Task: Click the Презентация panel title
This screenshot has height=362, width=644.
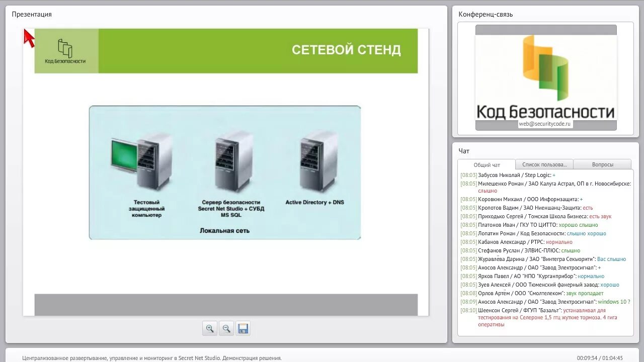Action: [32, 14]
